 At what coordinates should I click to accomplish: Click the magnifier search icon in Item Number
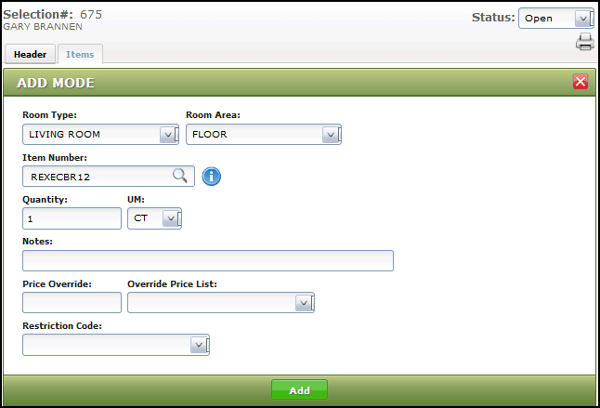click(x=179, y=176)
